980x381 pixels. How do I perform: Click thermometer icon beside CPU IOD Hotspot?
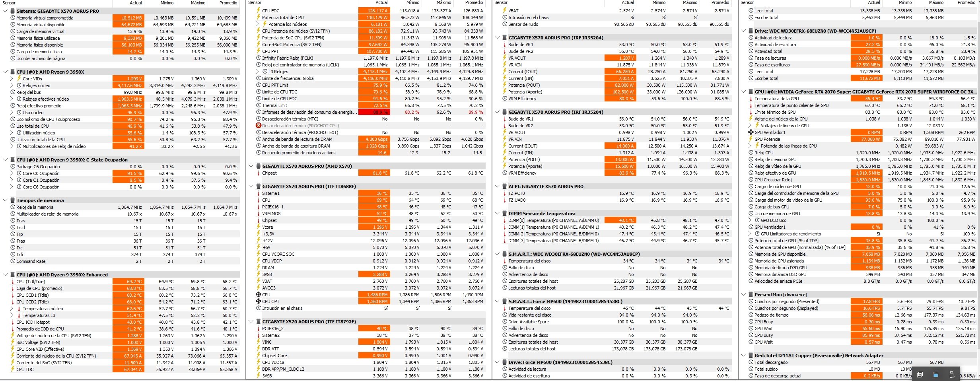coord(13,322)
